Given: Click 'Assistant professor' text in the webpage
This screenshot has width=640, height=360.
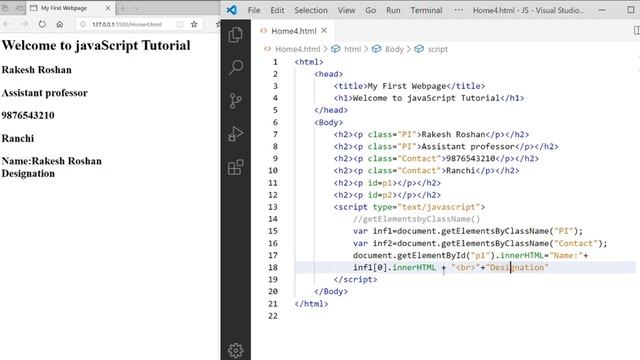Looking at the screenshot, I should pyautogui.click(x=44, y=93).
